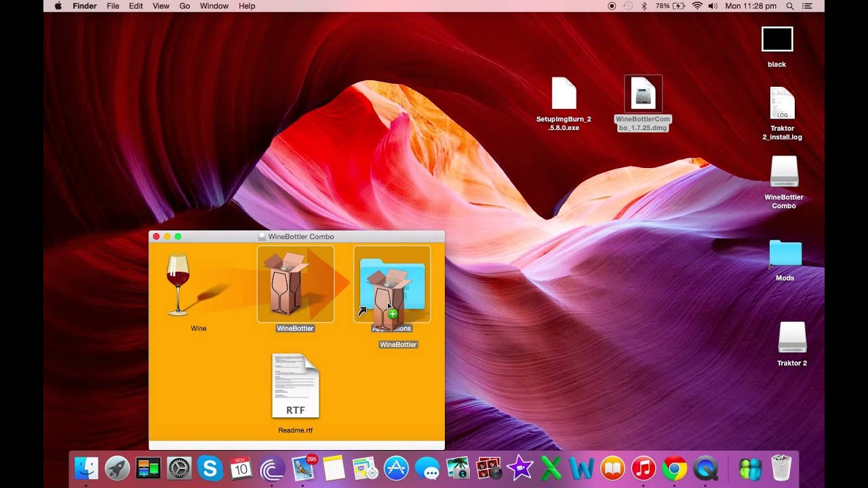The height and width of the screenshot is (488, 868).
Task: Launch QuickTime Player from the Dock
Action: (706, 468)
